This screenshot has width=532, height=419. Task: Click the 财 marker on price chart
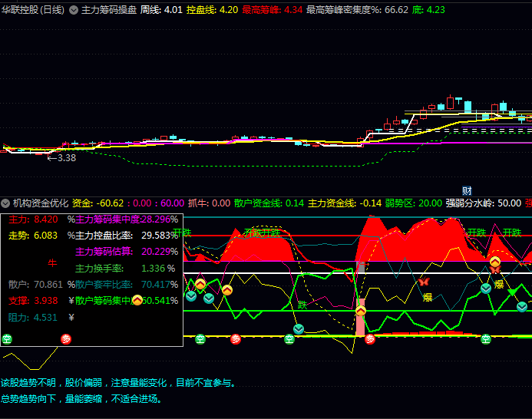pos(467,190)
